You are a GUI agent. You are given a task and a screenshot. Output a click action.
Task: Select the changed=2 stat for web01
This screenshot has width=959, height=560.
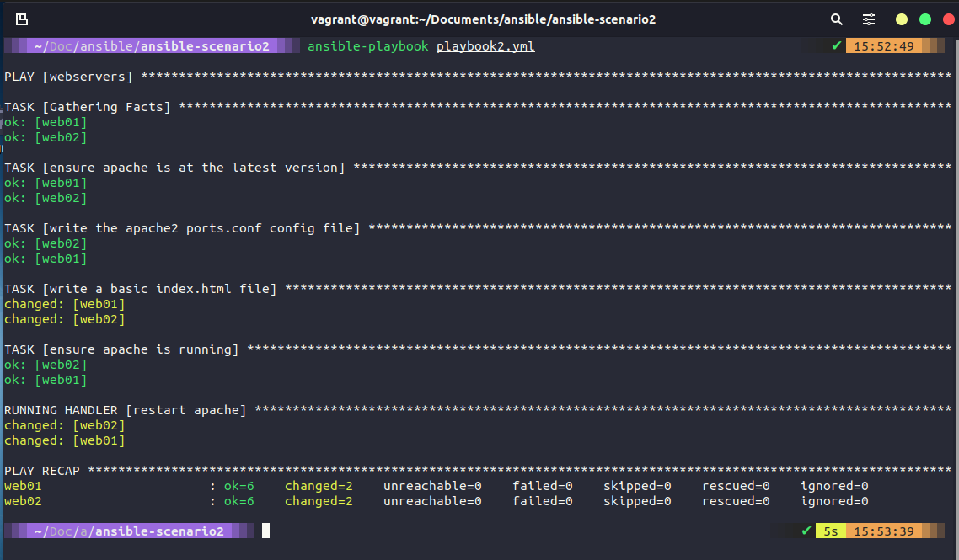click(319, 486)
